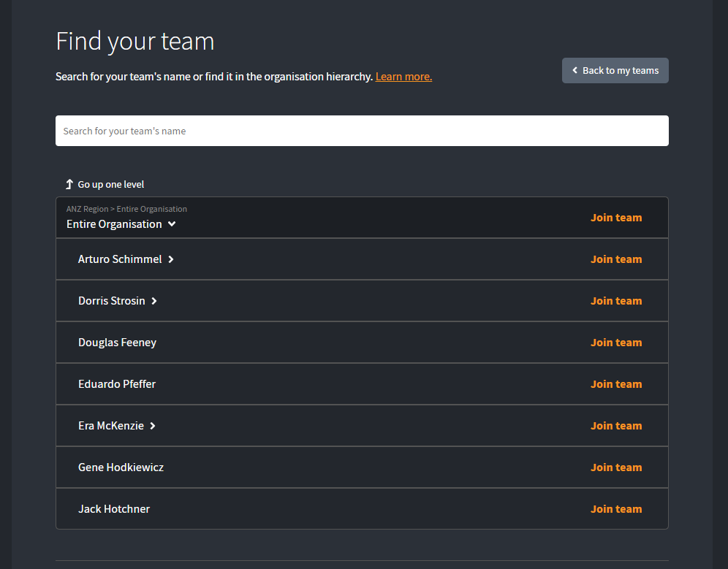
Task: Join Era McKenzie's team
Action: pyautogui.click(x=616, y=426)
